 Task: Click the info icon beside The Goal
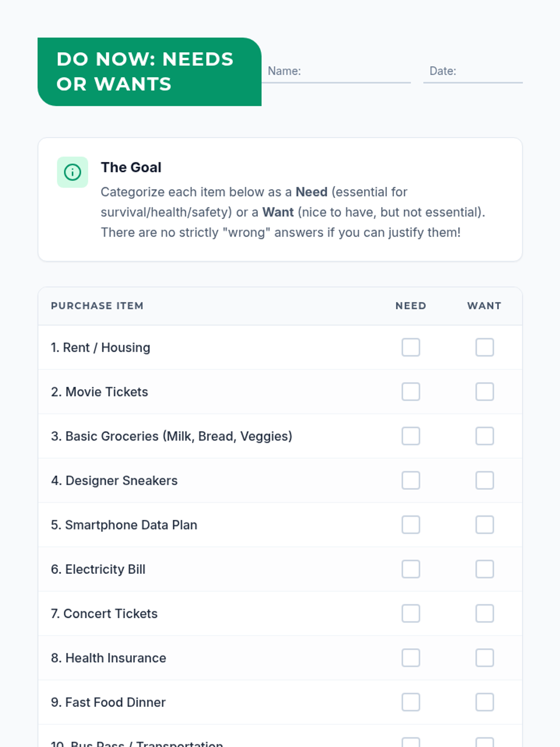click(72, 172)
